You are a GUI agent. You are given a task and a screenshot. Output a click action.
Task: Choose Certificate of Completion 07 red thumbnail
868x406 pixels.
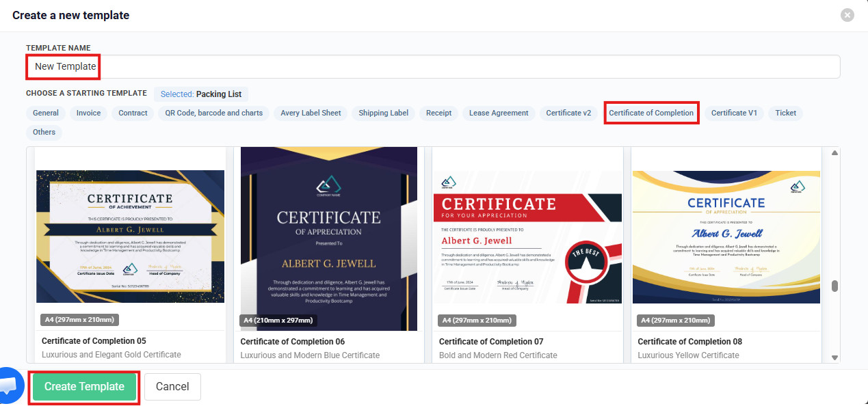[x=527, y=236]
